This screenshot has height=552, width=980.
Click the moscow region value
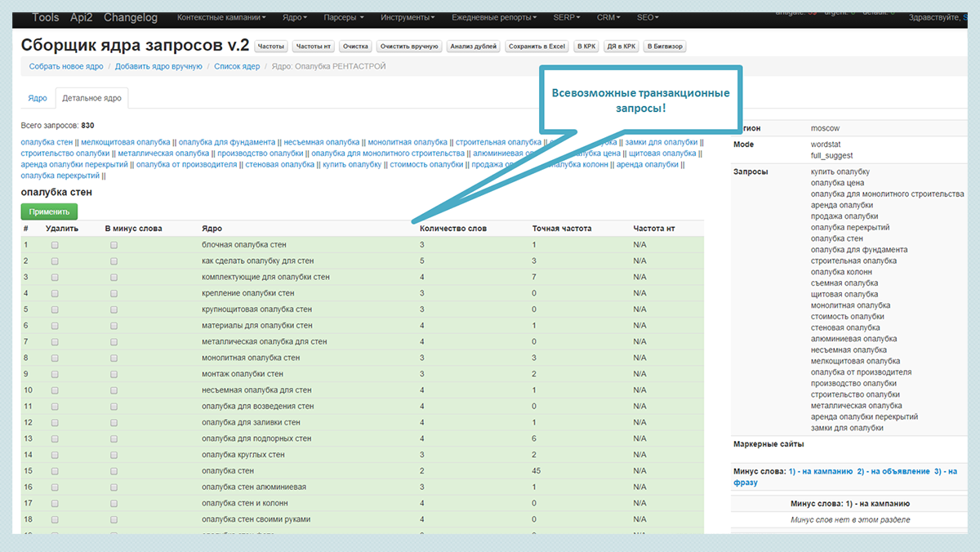(x=825, y=128)
